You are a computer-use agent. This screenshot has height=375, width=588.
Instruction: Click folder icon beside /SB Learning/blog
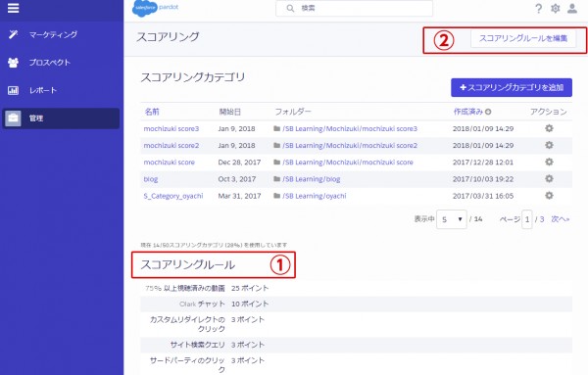click(x=277, y=179)
